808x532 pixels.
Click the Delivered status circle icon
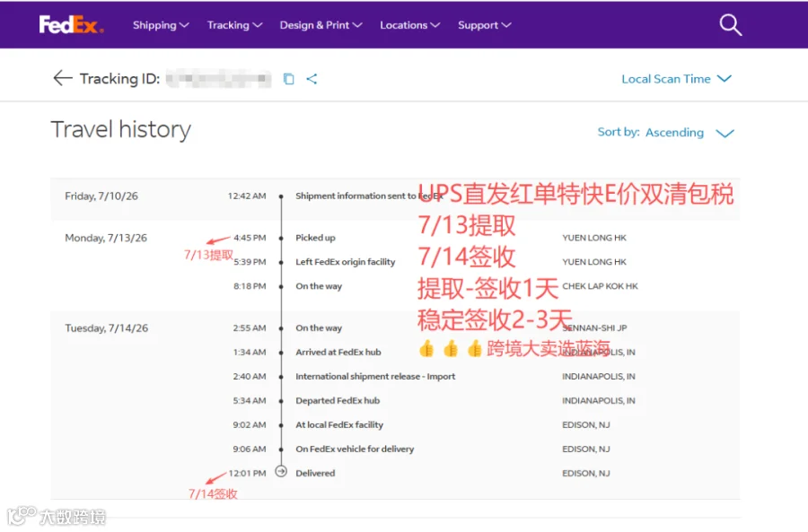[281, 471]
